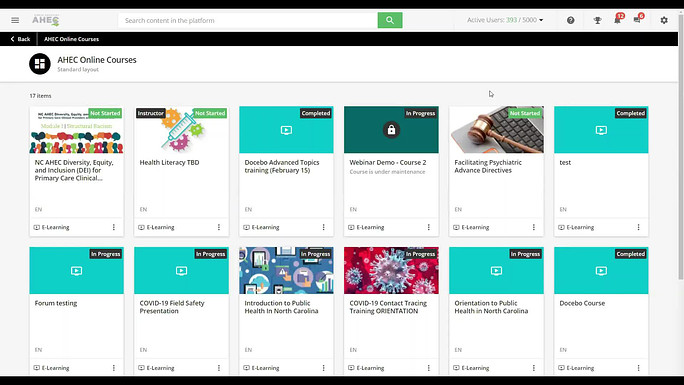Open Facilitating Psychiatric Advance Directives course title
Image resolution: width=684 pixels, height=385 pixels.
[488, 166]
